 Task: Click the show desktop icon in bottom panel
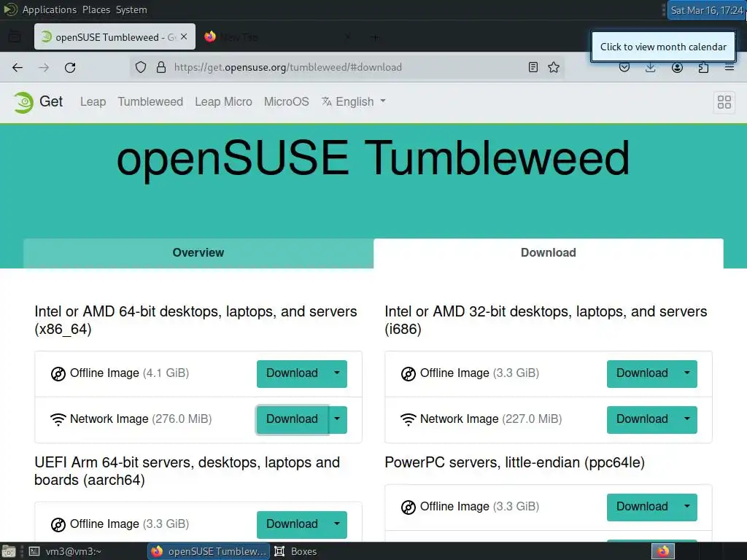click(x=9, y=551)
